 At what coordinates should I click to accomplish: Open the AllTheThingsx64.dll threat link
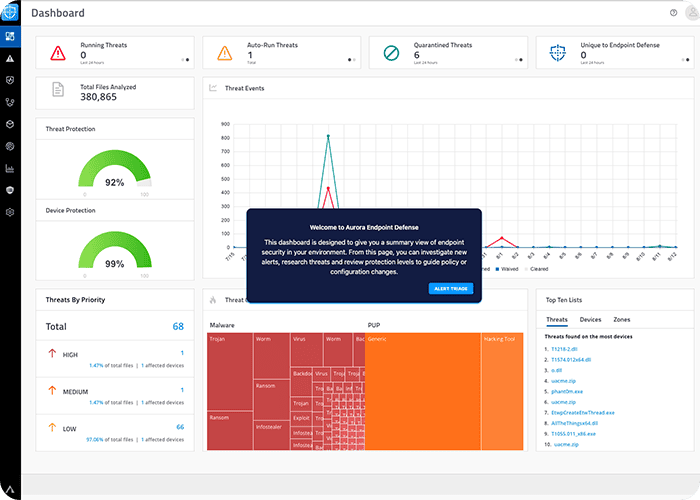pyautogui.click(x=575, y=423)
